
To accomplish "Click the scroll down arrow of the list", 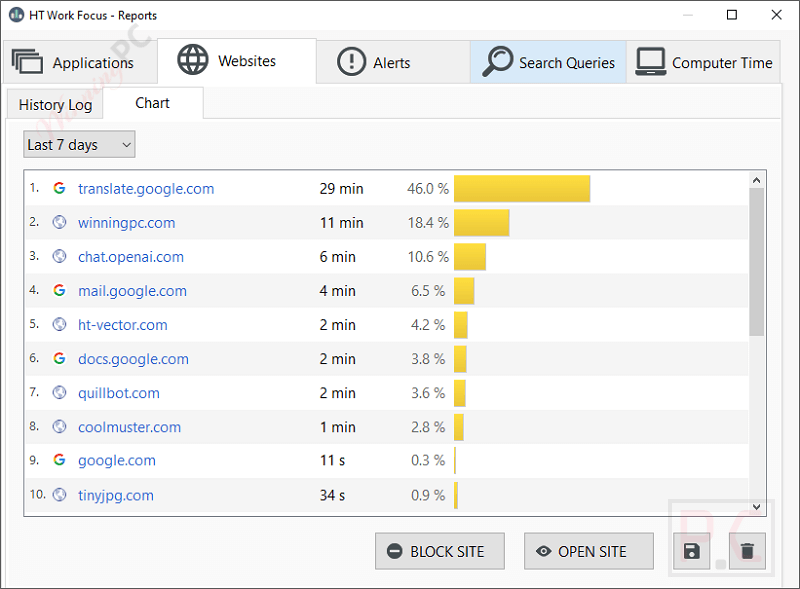I will click(x=757, y=507).
